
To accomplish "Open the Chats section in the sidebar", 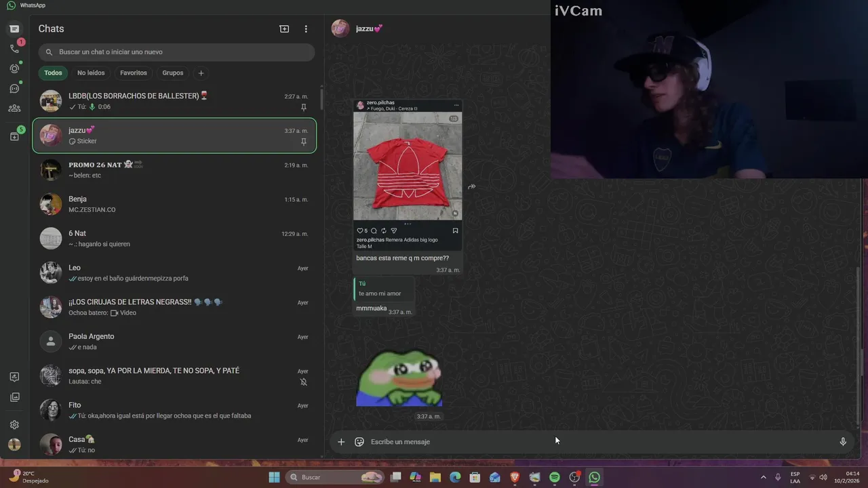I will (14, 29).
